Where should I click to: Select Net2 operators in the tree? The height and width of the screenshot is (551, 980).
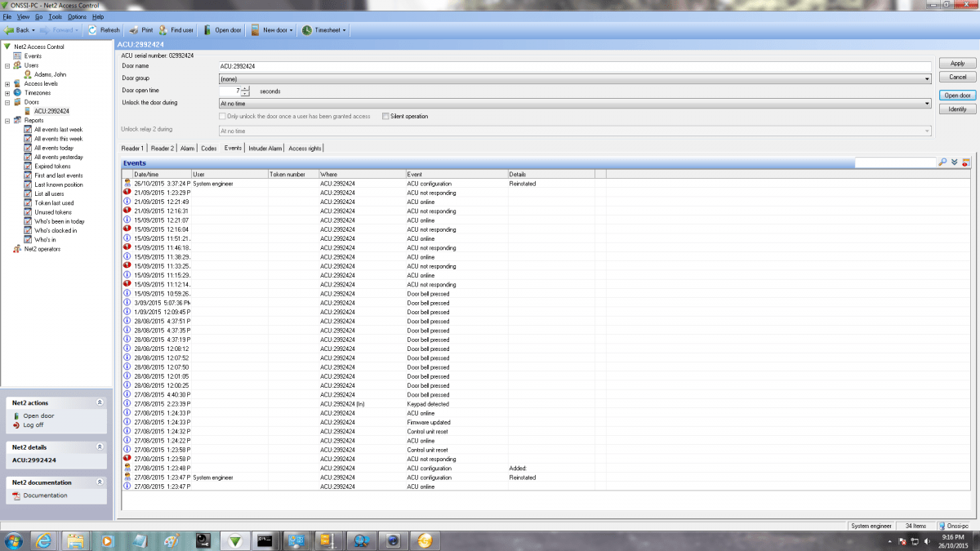42,249
